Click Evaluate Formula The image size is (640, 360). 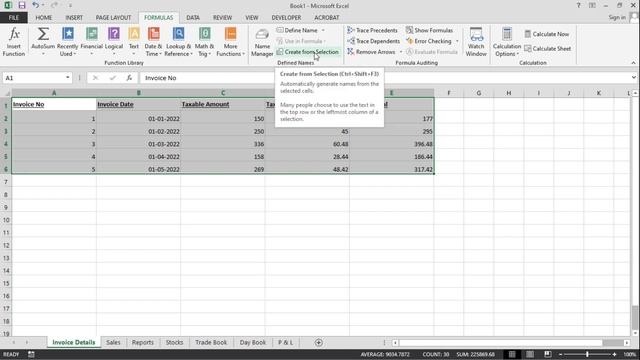click(x=431, y=52)
